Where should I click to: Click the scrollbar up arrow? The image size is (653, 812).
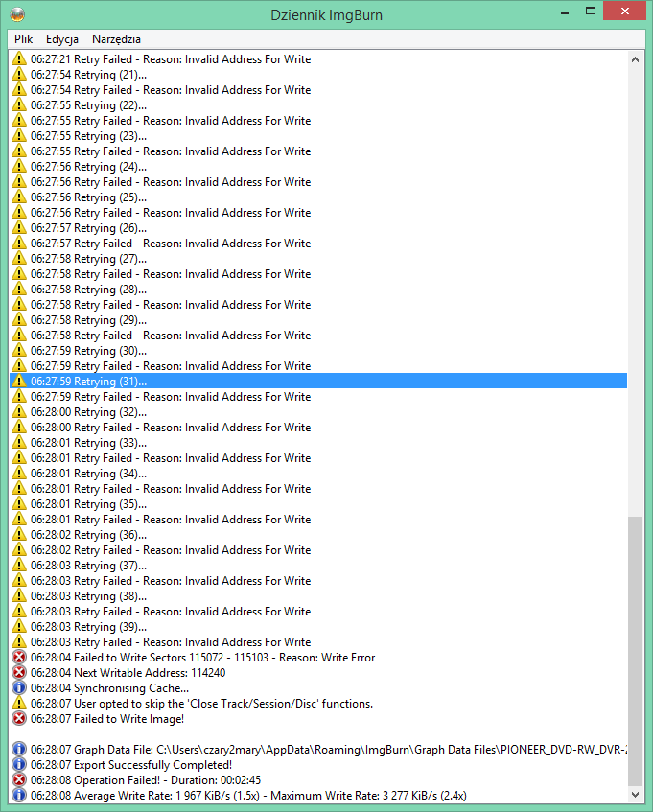coord(635,59)
